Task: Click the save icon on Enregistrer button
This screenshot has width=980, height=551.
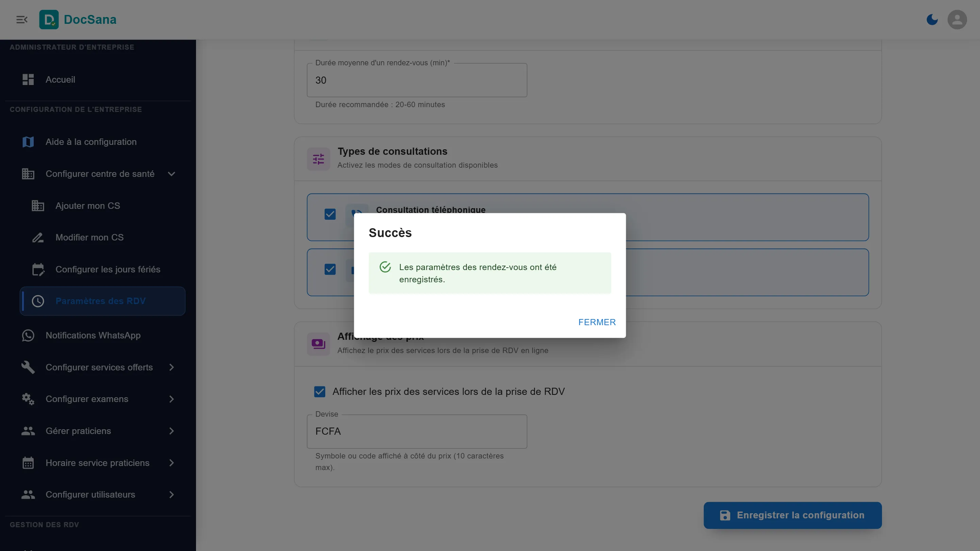Action: 725,515
